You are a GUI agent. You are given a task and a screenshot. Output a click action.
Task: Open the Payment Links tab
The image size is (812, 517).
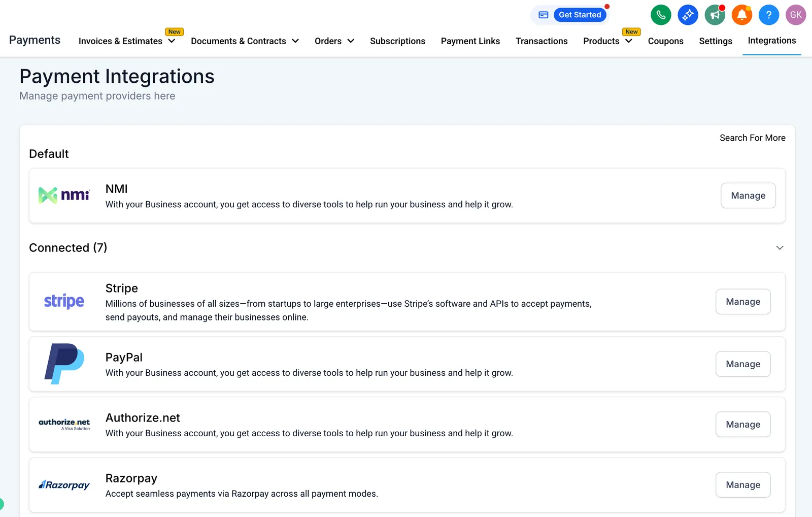click(470, 41)
